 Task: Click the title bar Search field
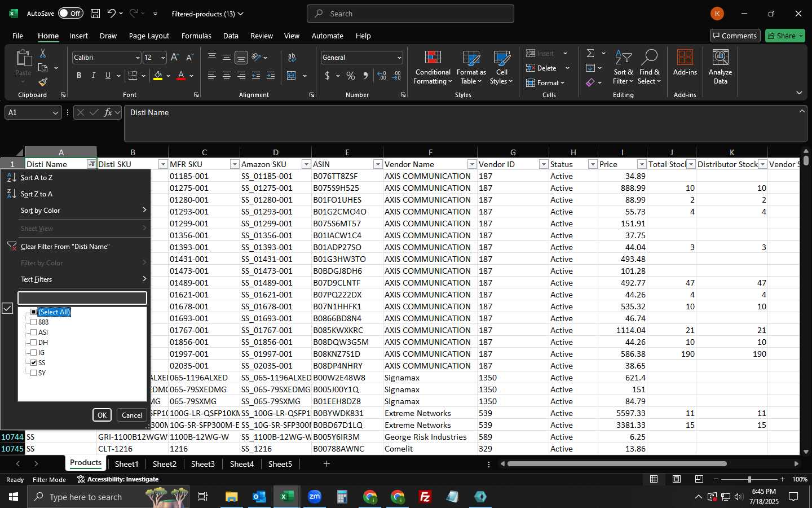[x=411, y=14]
